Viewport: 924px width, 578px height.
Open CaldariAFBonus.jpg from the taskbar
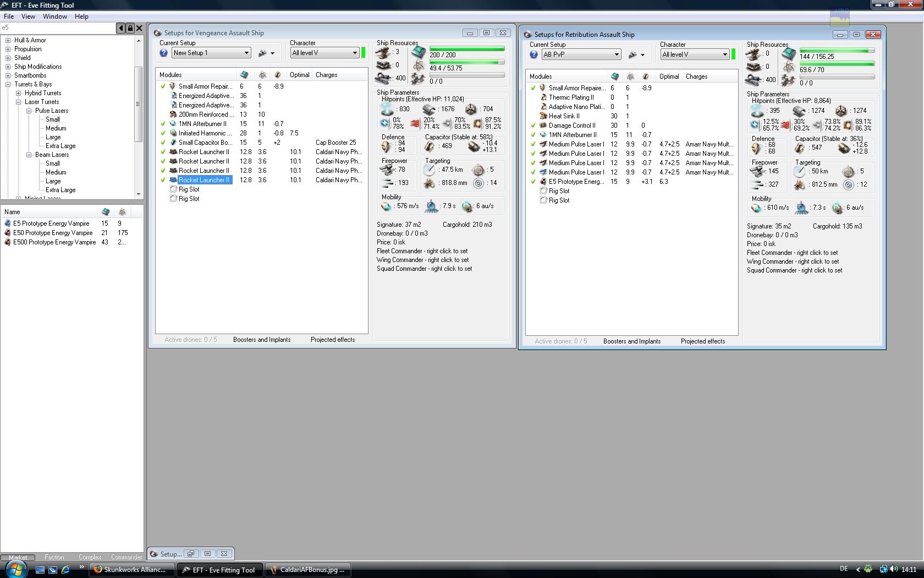[x=308, y=570]
